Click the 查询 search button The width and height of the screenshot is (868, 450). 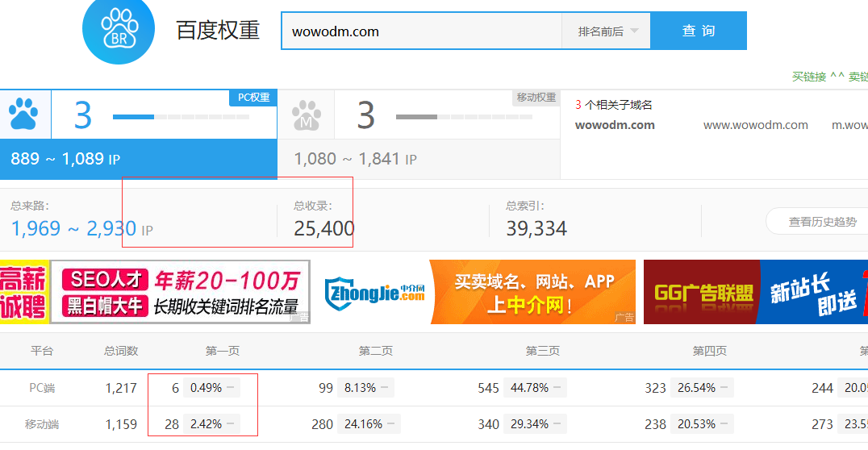point(699,31)
